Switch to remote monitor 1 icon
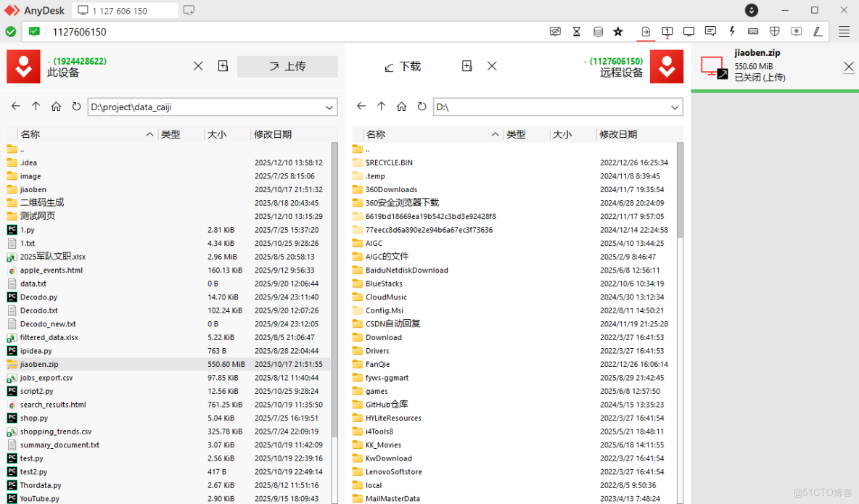 (x=667, y=31)
